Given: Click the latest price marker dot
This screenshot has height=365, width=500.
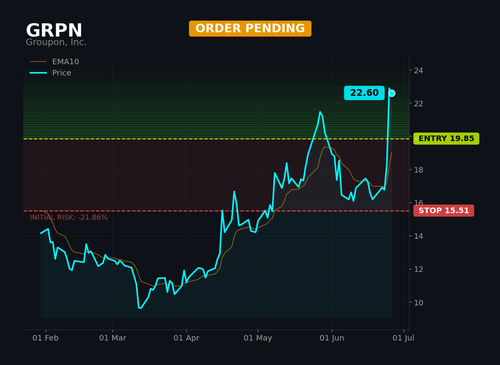Looking at the screenshot, I should tap(392, 93).
